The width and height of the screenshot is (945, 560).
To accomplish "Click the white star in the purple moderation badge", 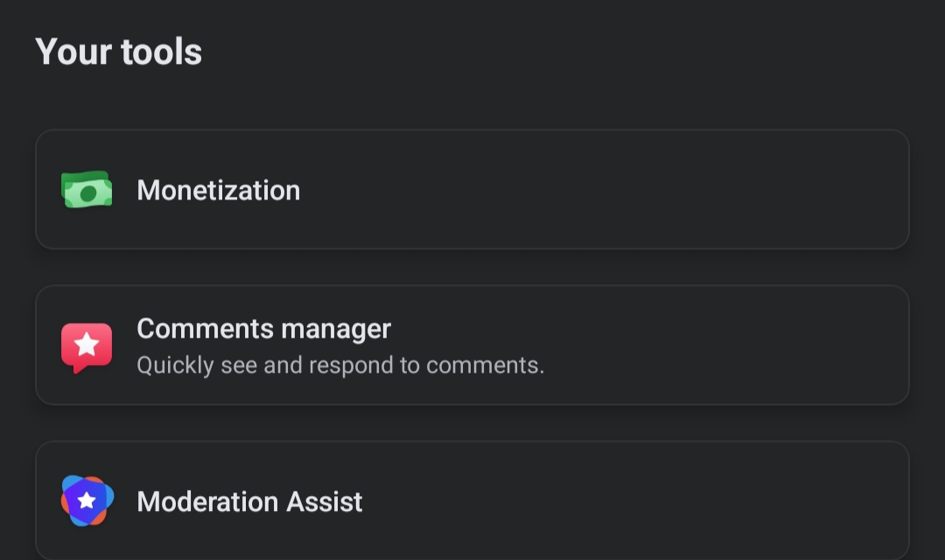I will (x=87, y=500).
